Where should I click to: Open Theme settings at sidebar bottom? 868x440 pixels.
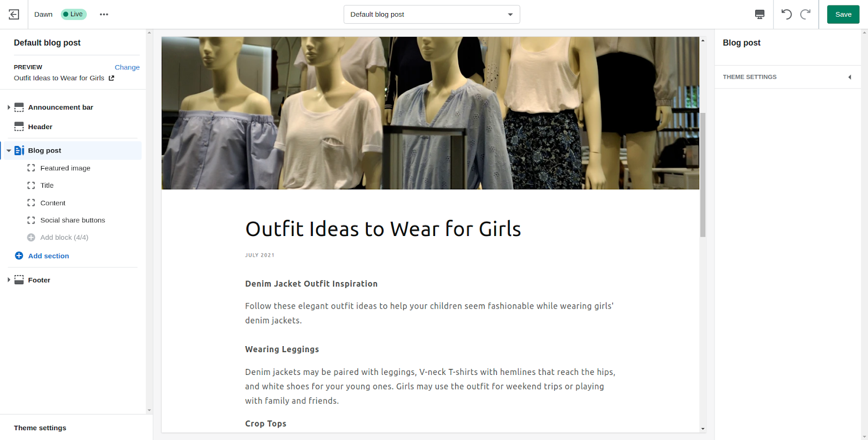tap(40, 428)
